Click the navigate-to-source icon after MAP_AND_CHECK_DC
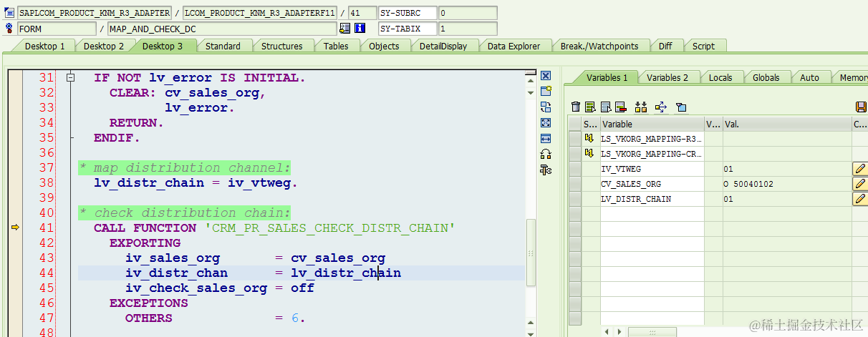 tap(345, 29)
